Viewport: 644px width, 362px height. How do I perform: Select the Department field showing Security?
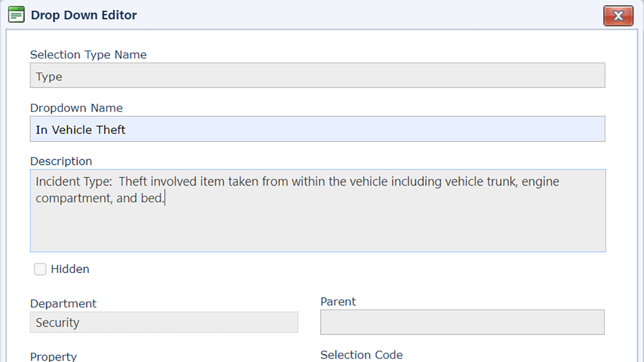tap(164, 322)
